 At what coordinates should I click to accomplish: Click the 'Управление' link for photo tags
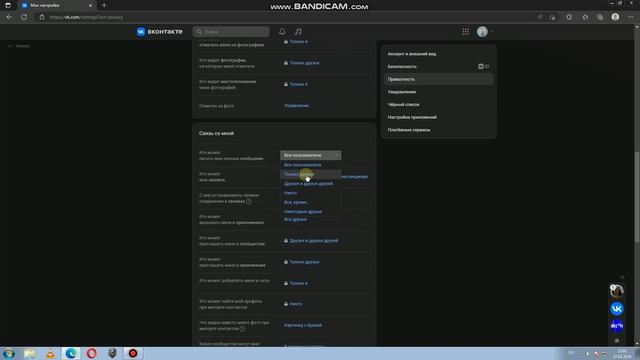tap(296, 106)
